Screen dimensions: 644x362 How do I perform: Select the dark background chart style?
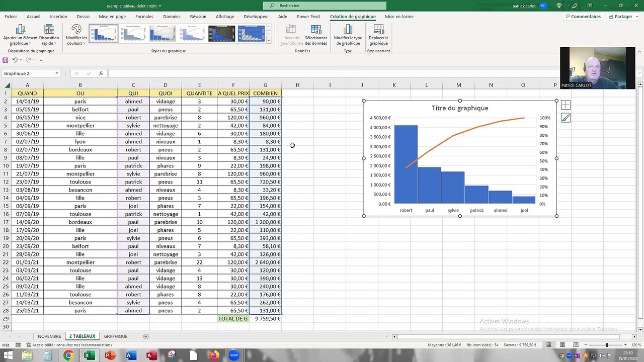click(222, 34)
